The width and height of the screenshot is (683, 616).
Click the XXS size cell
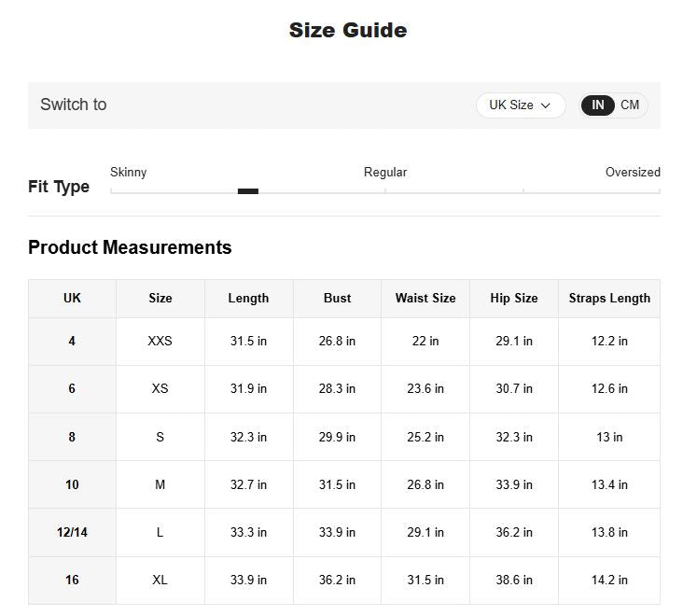pyautogui.click(x=160, y=342)
